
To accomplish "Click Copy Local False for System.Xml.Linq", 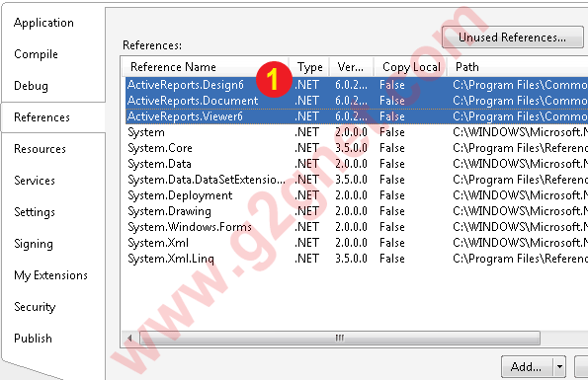I will tap(392, 259).
